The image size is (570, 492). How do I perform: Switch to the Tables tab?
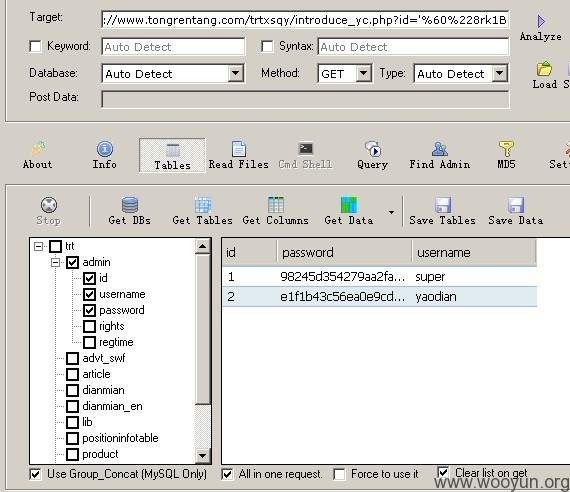coord(172,155)
